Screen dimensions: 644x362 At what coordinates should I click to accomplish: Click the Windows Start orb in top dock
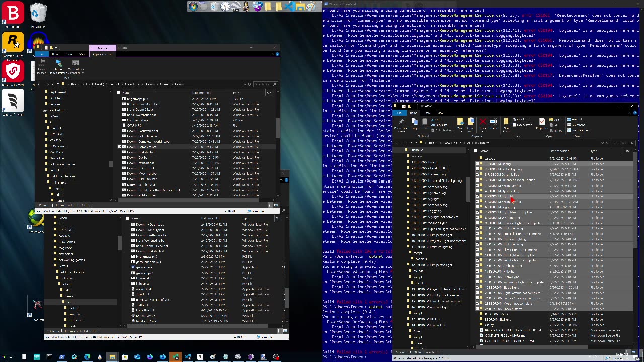click(193, 7)
